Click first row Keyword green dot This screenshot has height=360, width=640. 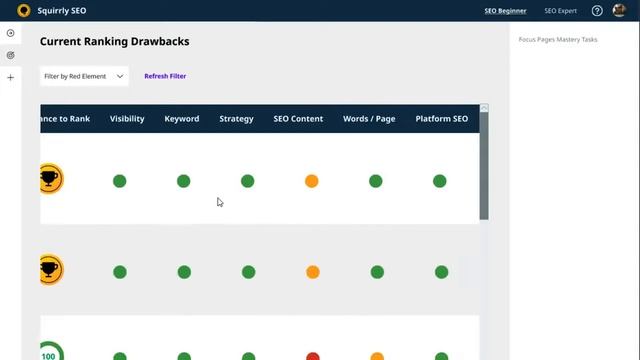[184, 181]
